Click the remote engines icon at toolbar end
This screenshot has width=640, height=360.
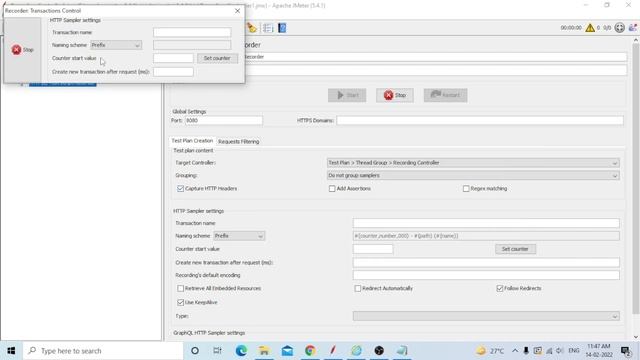coord(633,28)
